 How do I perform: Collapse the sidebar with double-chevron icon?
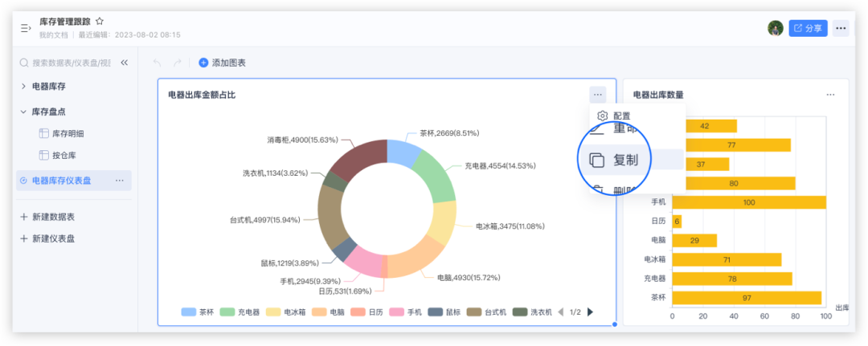(x=124, y=63)
